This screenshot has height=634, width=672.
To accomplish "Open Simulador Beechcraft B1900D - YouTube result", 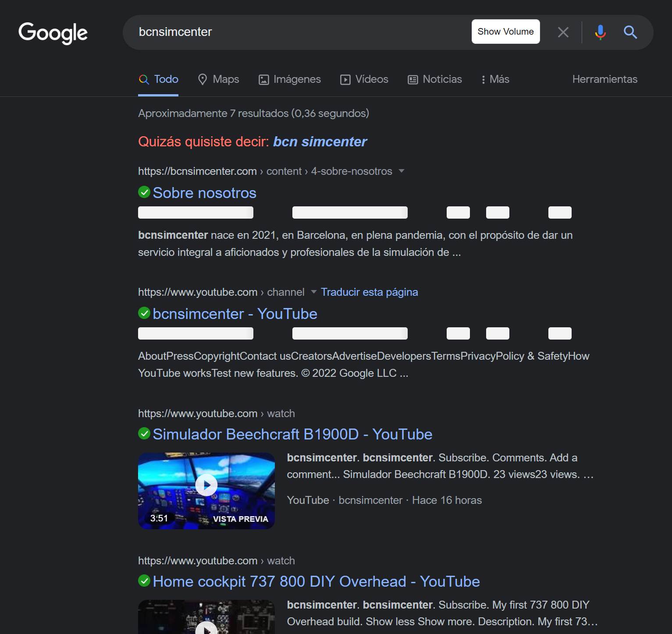I will (x=292, y=434).
